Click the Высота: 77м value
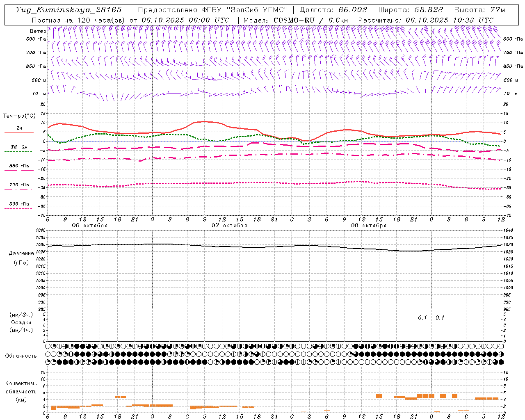Viewport: 525px width, 420px height. click(x=480, y=10)
